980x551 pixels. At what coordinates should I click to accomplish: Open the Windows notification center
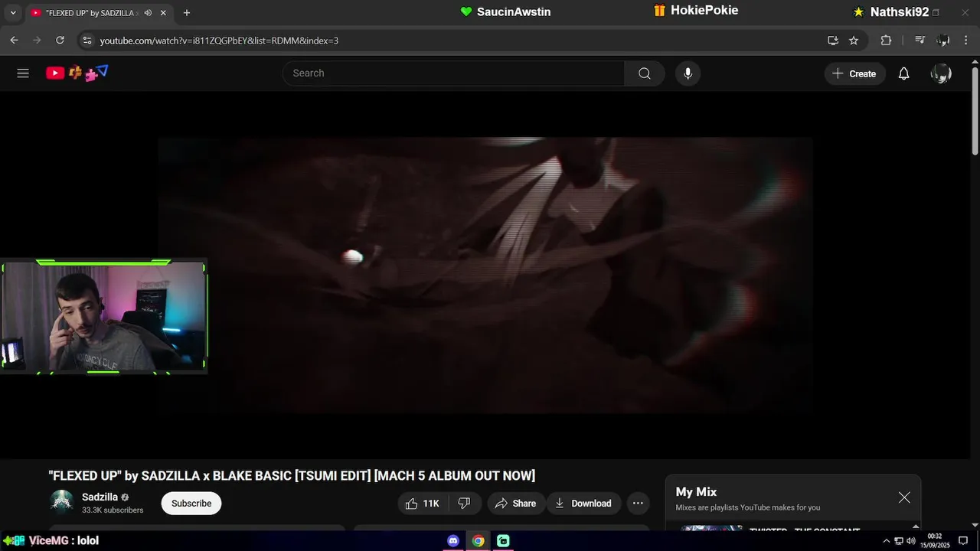coord(963,540)
